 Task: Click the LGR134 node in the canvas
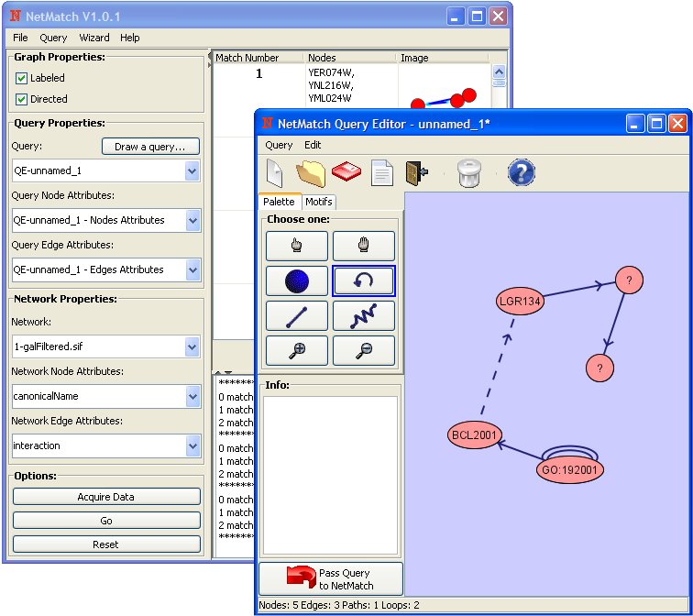click(x=520, y=301)
